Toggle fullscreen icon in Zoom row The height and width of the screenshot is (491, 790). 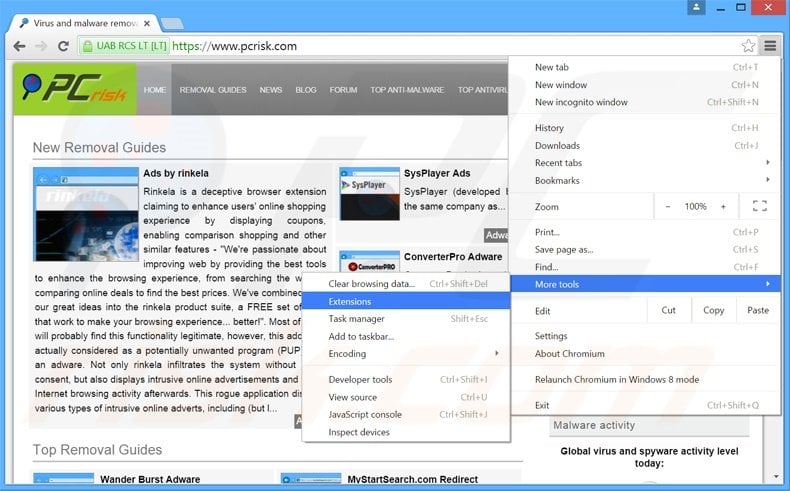coord(760,206)
